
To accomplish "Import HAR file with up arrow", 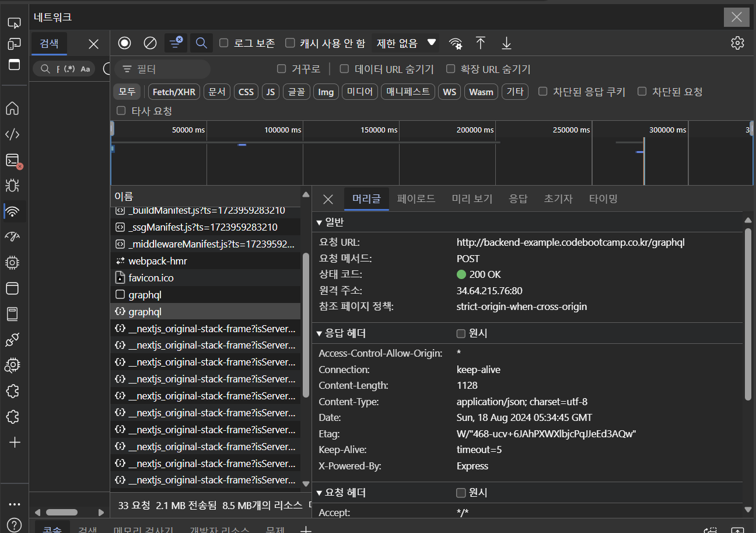I will pos(481,43).
